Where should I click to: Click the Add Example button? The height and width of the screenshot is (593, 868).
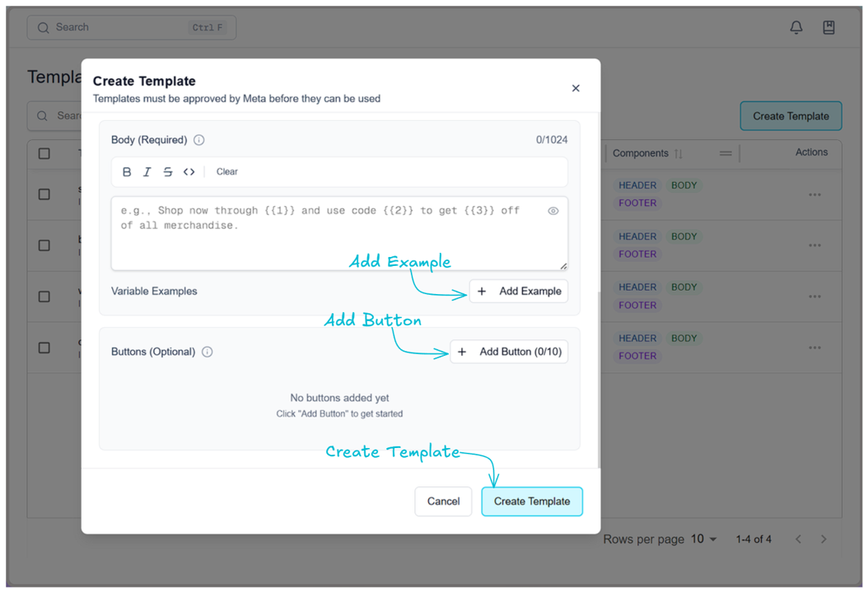point(519,292)
